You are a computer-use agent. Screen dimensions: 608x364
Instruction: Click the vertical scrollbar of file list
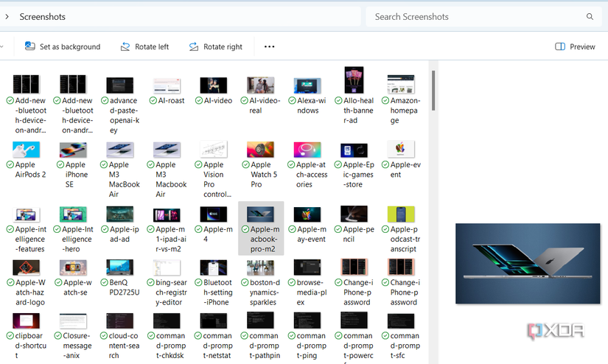click(433, 90)
